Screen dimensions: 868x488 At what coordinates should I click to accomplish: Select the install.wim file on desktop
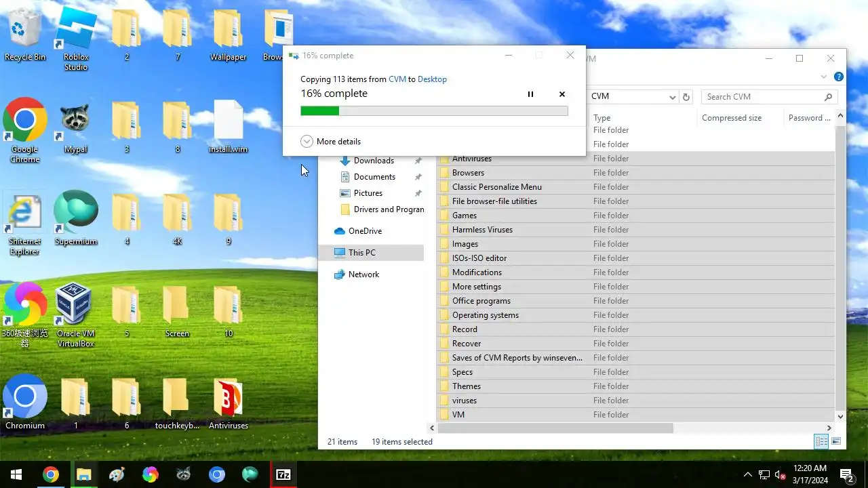(x=229, y=127)
